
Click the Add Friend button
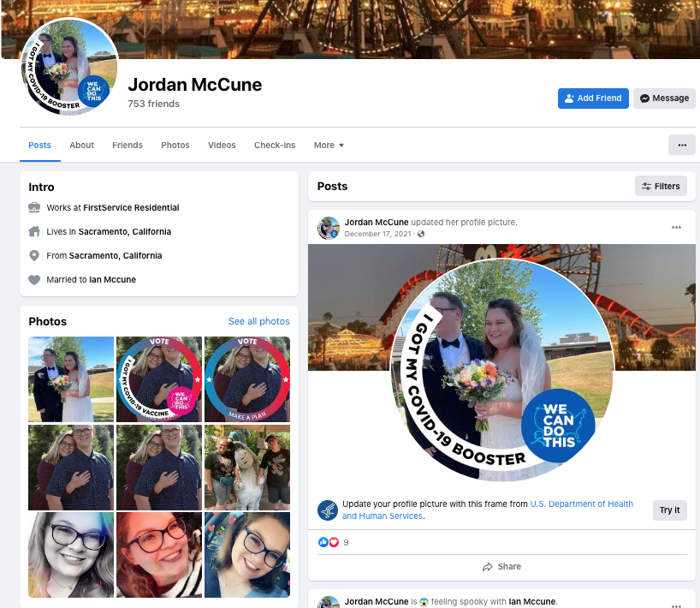tap(593, 98)
